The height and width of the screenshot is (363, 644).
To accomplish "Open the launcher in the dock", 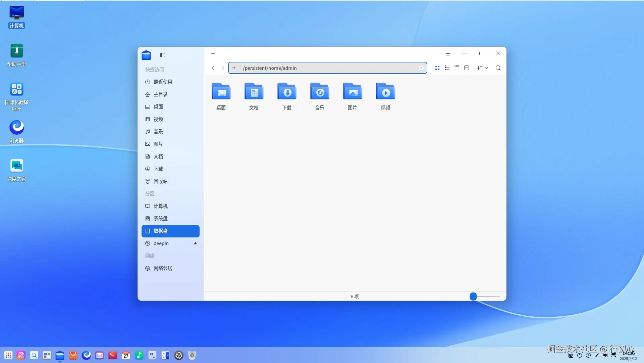I will pos(8,355).
